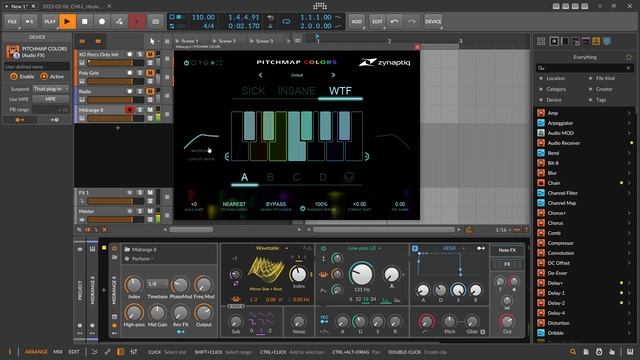Image resolution: width=640 pixels, height=360 pixels.
Task: Toggle device Enable button
Action: pyautogui.click(x=22, y=76)
